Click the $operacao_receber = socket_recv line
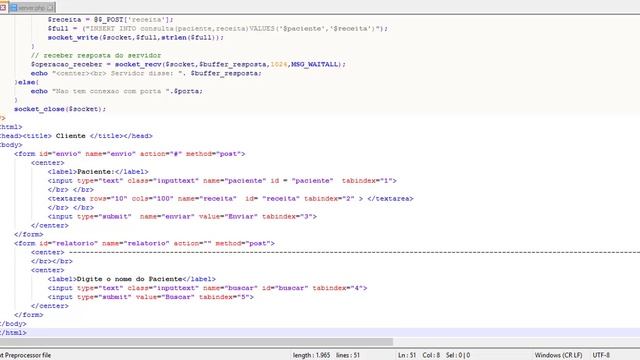 click(188, 64)
